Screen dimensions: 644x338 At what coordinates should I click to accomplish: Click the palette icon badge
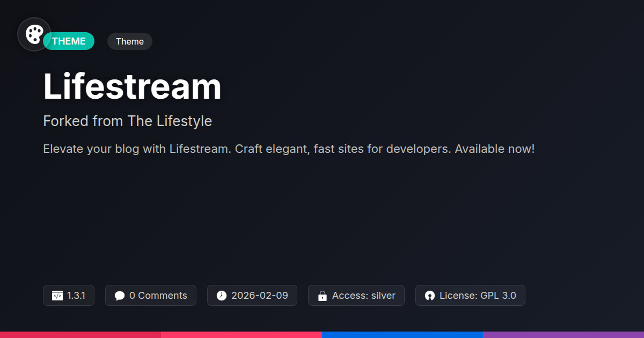click(34, 34)
